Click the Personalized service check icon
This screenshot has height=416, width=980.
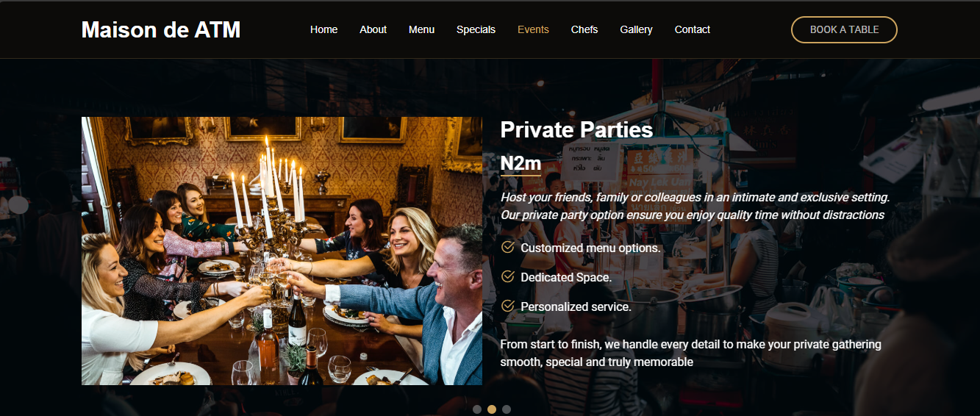[507, 306]
